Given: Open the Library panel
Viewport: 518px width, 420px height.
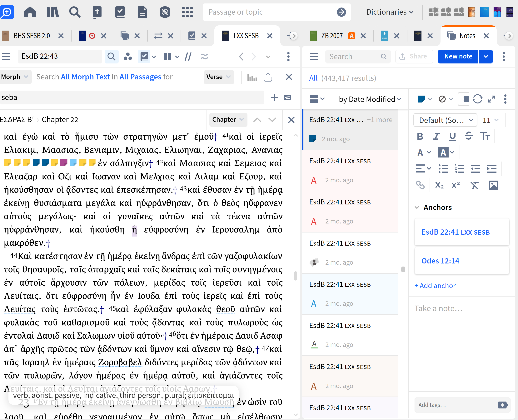Looking at the screenshot, I should pyautogui.click(x=52, y=12).
